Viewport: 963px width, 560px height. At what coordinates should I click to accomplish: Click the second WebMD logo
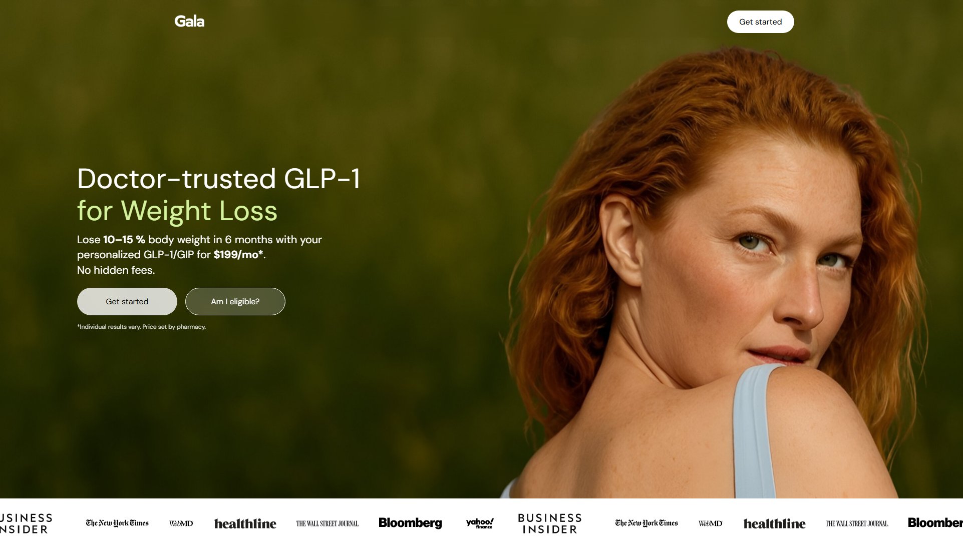pos(710,523)
